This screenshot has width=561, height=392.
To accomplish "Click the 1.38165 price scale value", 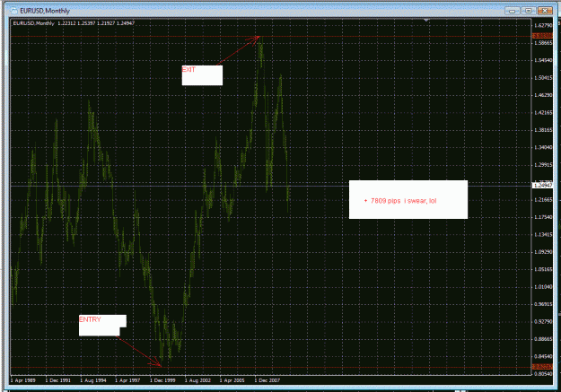I will click(x=543, y=130).
